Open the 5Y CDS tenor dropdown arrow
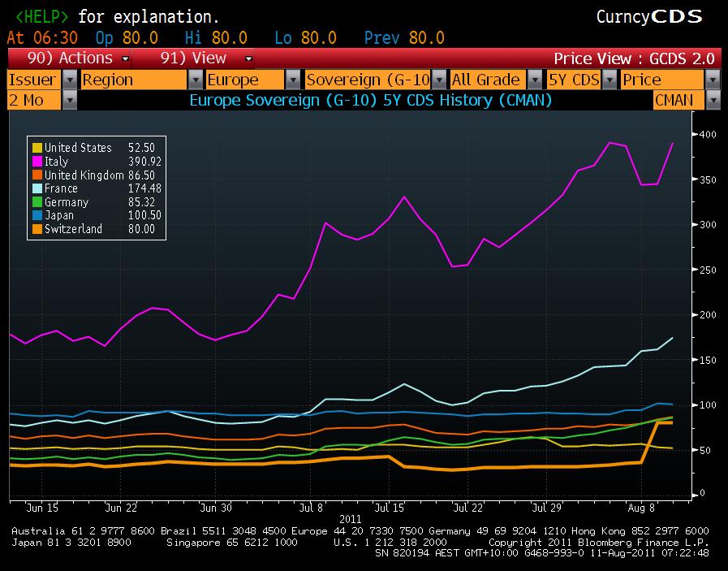Viewport: 728px width, 571px height. [x=610, y=80]
